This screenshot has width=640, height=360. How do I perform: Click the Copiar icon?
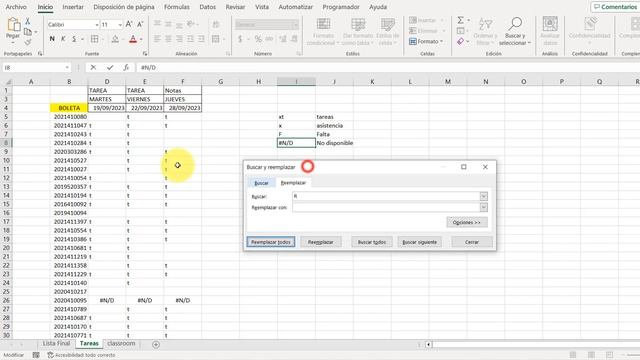(x=28, y=32)
